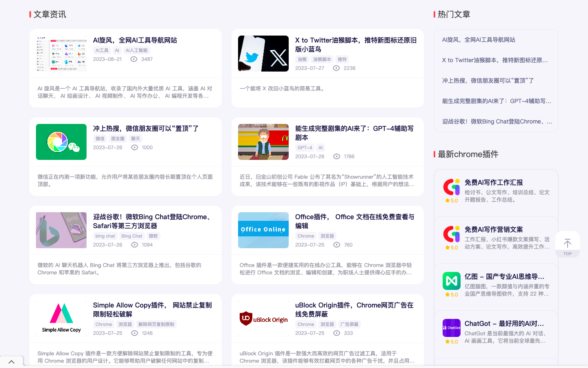Open hot article 迎战谷歌！微软Bing Chat登陆Chrome
This screenshot has width=588, height=368.
coord(497,121)
